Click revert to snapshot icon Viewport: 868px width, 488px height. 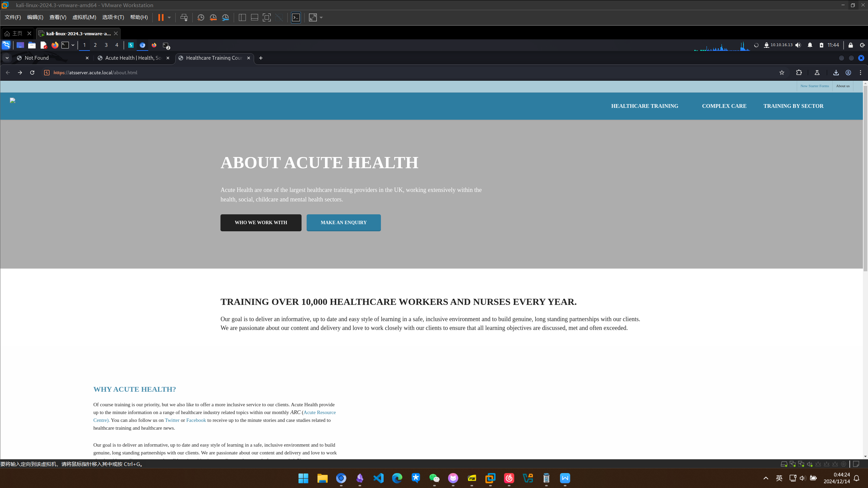(x=213, y=18)
